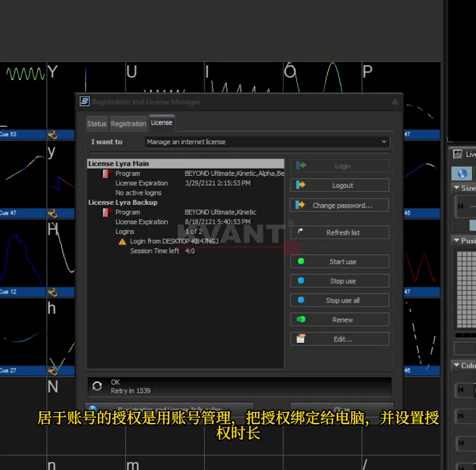Click the chain link icon beside Cue 47

click(x=53, y=214)
